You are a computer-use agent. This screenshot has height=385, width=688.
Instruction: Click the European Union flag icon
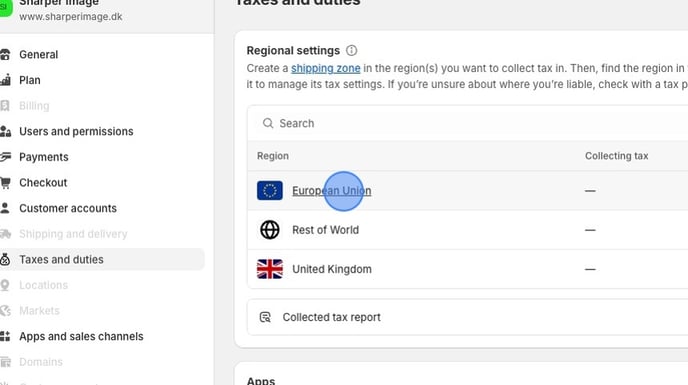[270, 191]
